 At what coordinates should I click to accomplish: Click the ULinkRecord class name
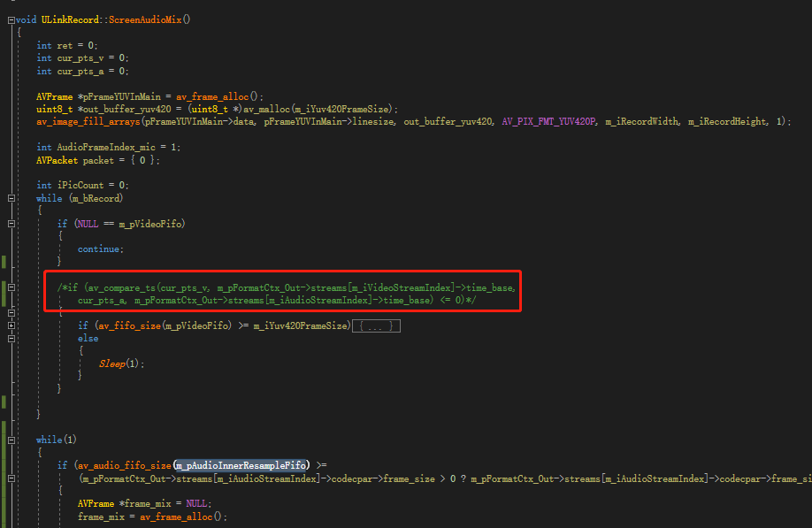tap(70, 19)
